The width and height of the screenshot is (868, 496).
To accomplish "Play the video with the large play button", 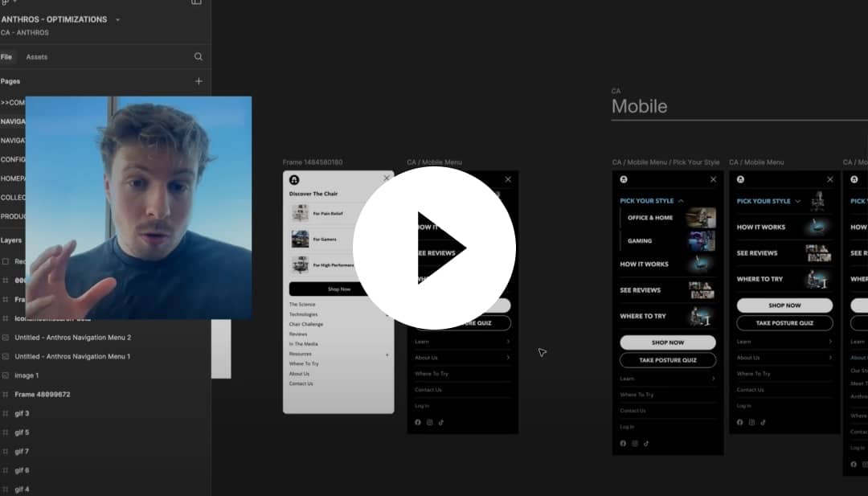I will [435, 248].
